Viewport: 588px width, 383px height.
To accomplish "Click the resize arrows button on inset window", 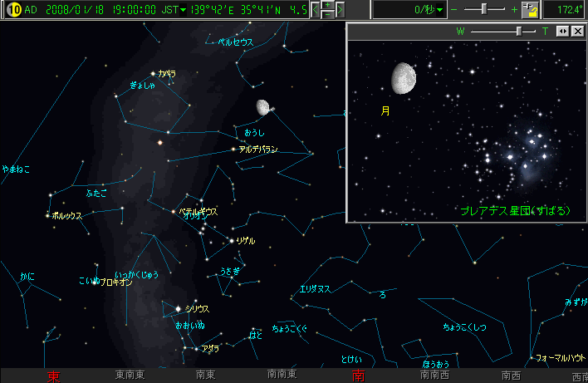I will 562,31.
